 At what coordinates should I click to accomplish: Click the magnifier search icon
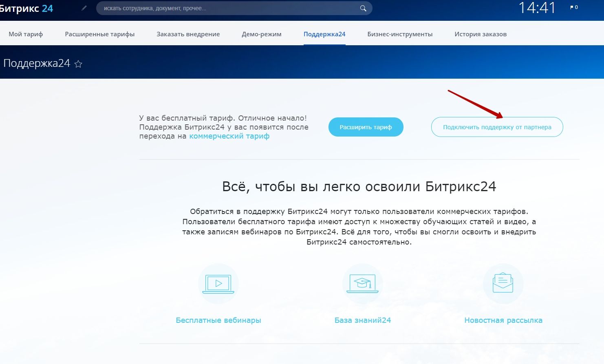[363, 8]
